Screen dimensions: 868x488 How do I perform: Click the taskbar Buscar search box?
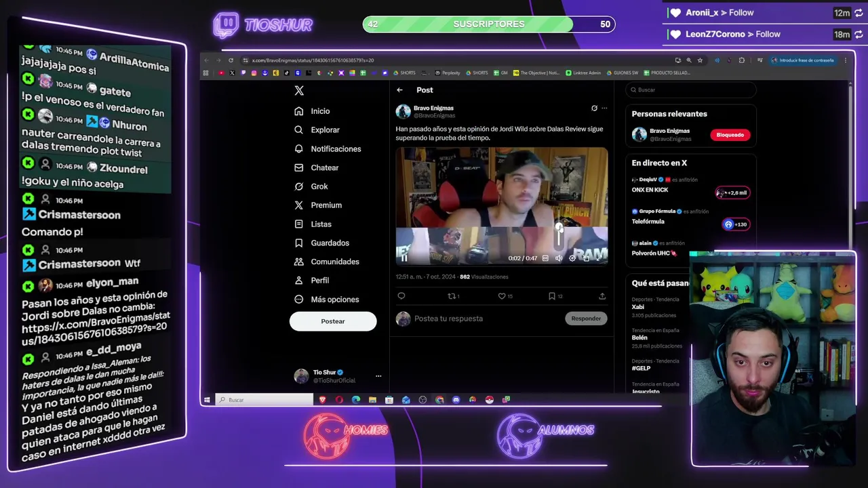[x=264, y=400]
